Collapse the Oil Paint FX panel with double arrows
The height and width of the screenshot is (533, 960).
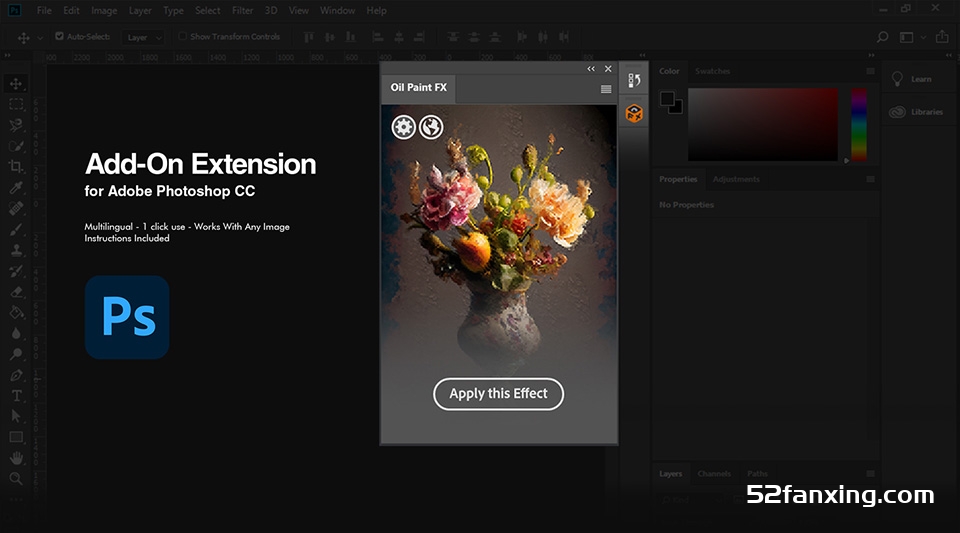591,69
